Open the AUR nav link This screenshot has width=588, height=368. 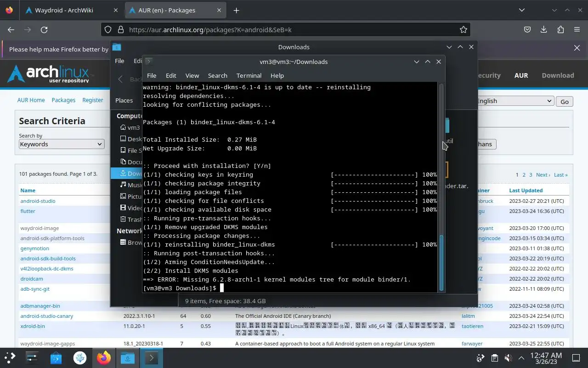[x=521, y=75]
